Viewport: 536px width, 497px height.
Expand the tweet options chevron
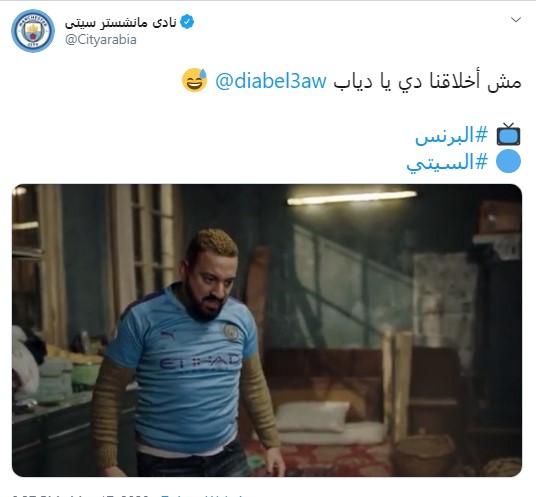pyautogui.click(x=515, y=20)
